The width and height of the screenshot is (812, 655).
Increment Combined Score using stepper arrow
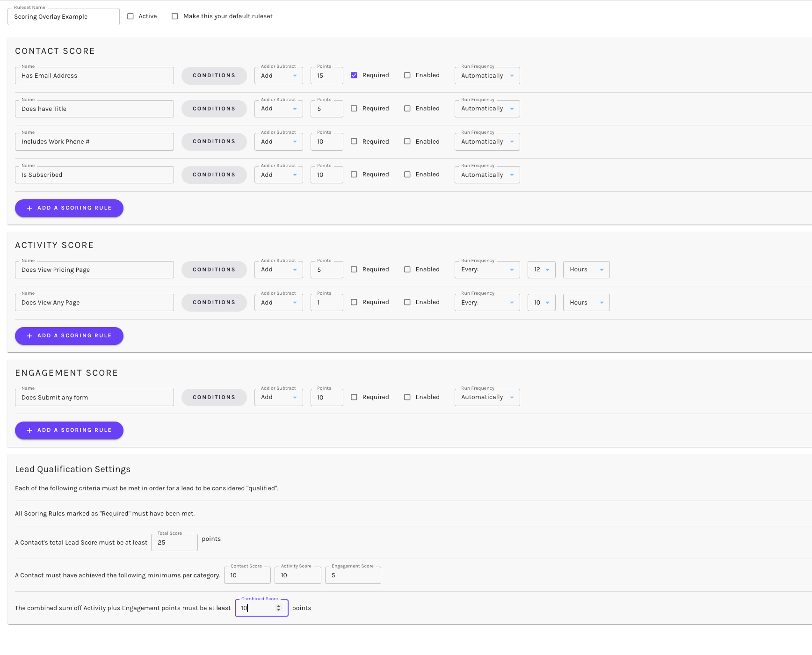(x=279, y=606)
